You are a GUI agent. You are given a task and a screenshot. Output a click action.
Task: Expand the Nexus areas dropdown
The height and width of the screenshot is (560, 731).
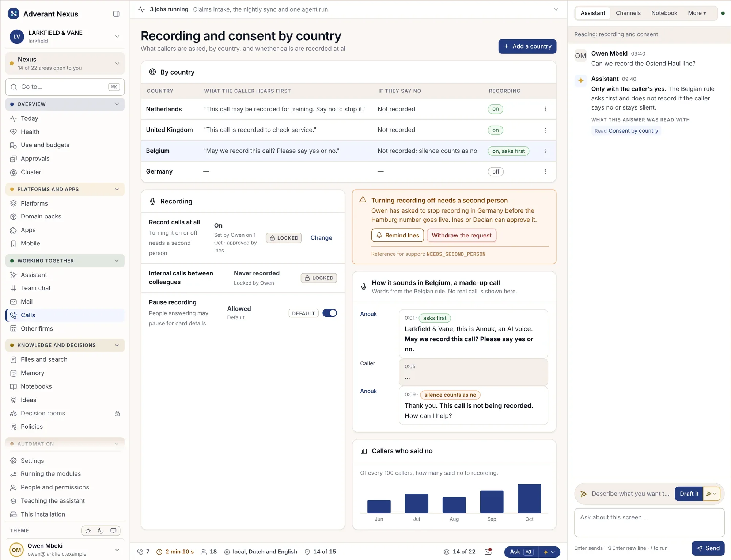pos(65,63)
